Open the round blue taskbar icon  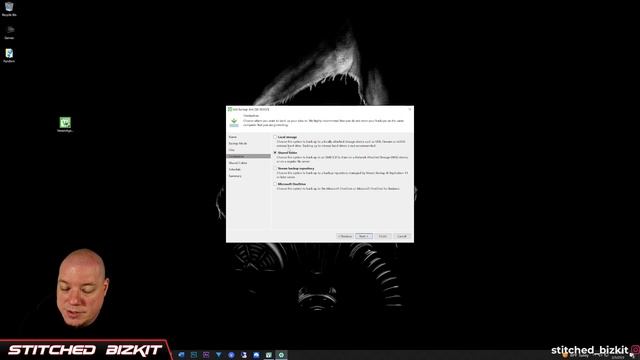click(231, 355)
